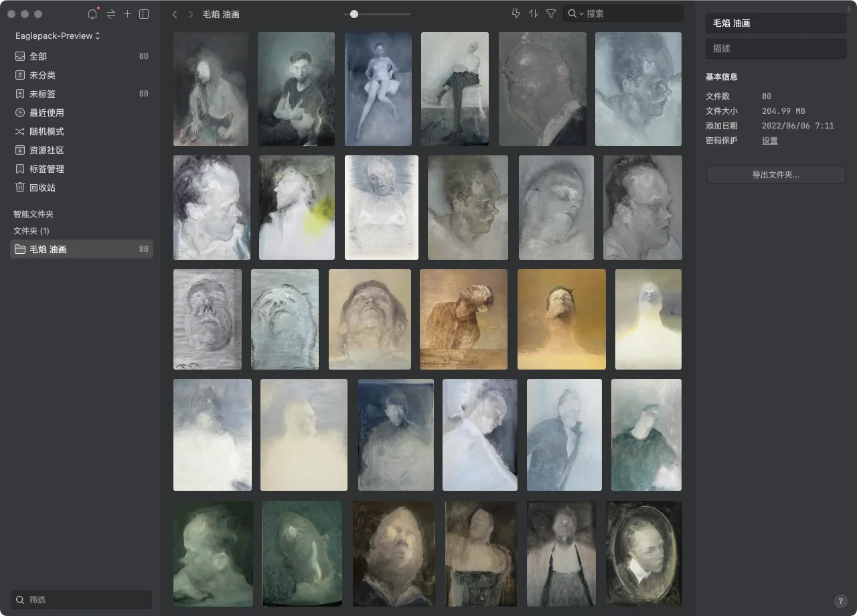Adjust the thumbnail size slider
857x616 pixels.
click(354, 14)
